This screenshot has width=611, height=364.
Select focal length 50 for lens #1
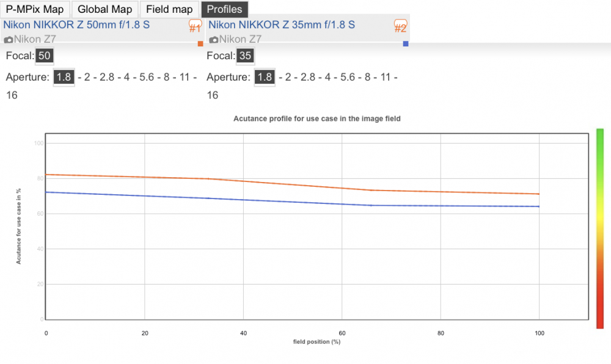tap(44, 56)
